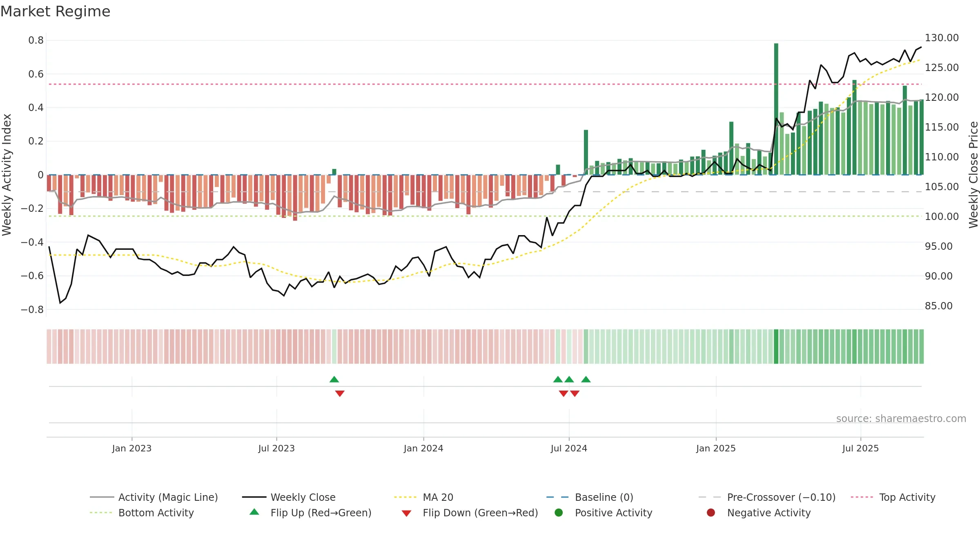Click the green activity spike bar after Jul 2024

coord(586,152)
